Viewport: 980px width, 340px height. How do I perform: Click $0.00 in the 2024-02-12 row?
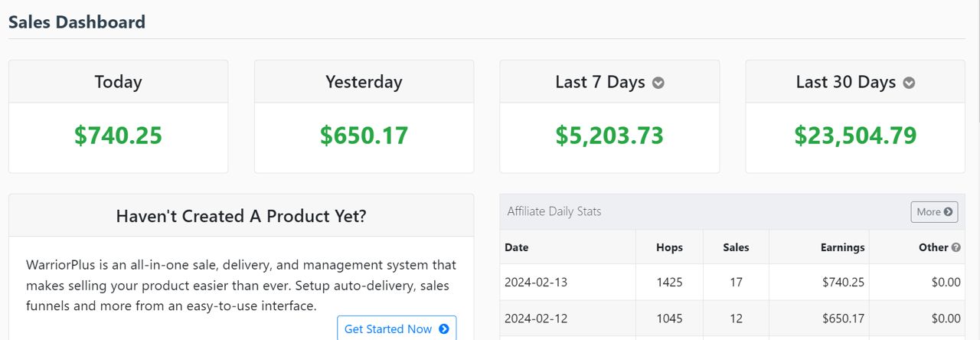point(946,318)
